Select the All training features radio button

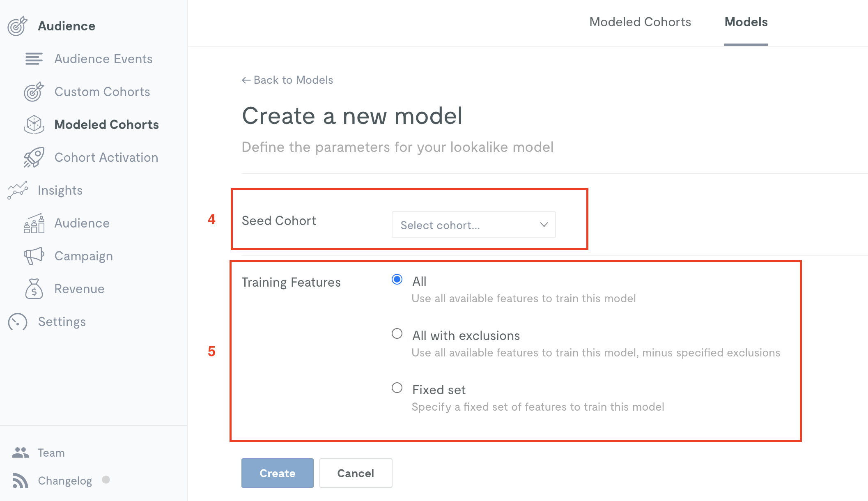(397, 280)
